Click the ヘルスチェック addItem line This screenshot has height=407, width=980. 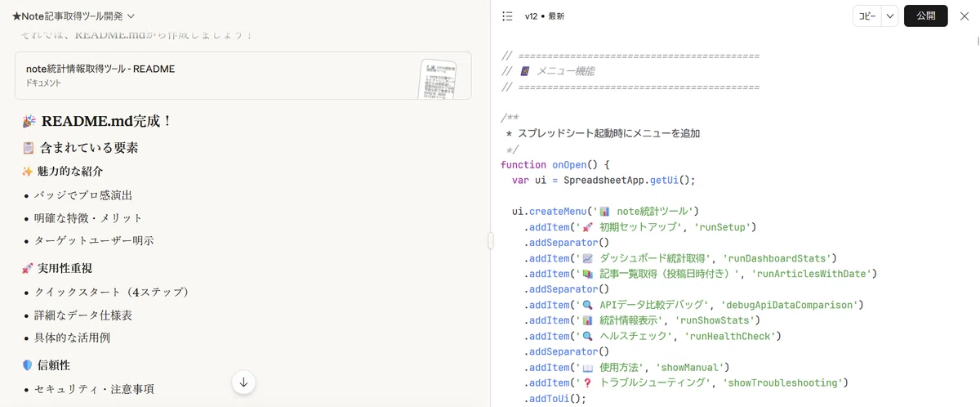tap(653, 336)
